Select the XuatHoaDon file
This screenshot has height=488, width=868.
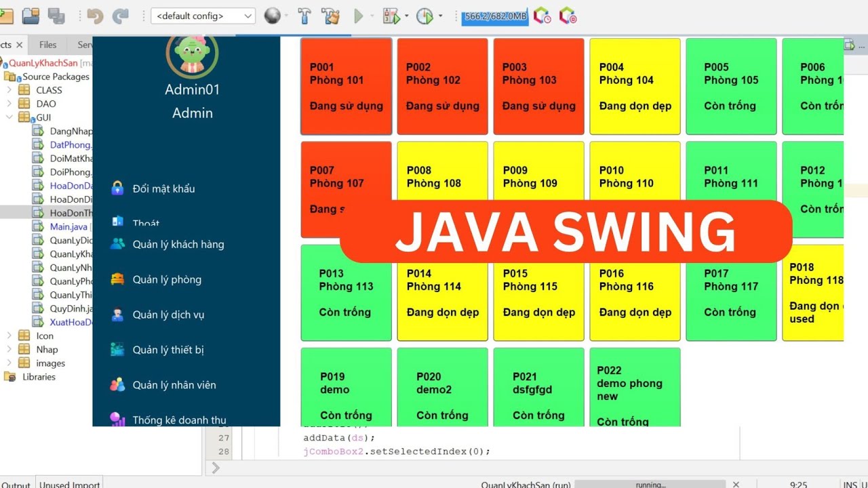click(x=71, y=322)
